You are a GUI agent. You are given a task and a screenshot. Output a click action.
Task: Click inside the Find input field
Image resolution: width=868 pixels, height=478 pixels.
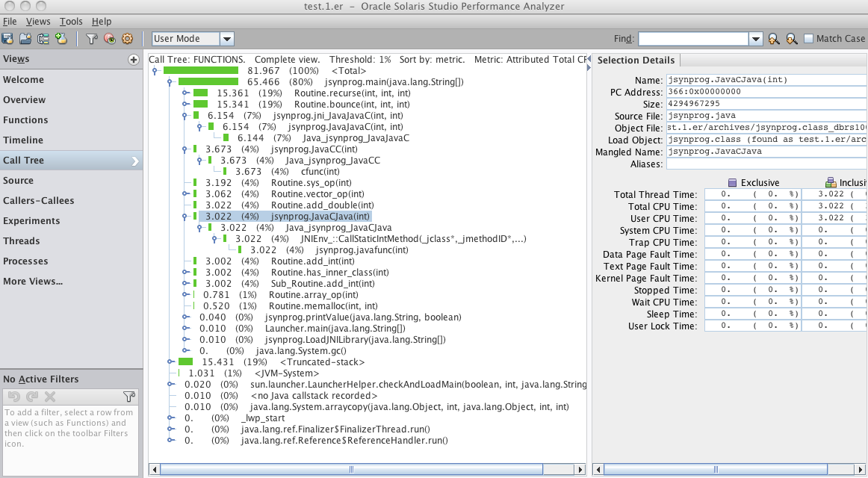694,39
